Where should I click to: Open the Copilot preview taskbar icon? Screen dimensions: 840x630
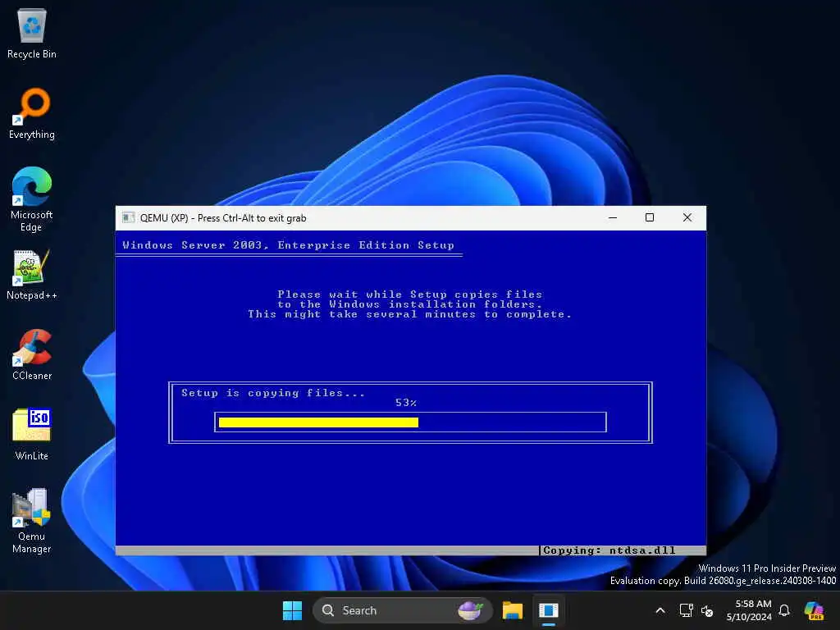pos(815,610)
